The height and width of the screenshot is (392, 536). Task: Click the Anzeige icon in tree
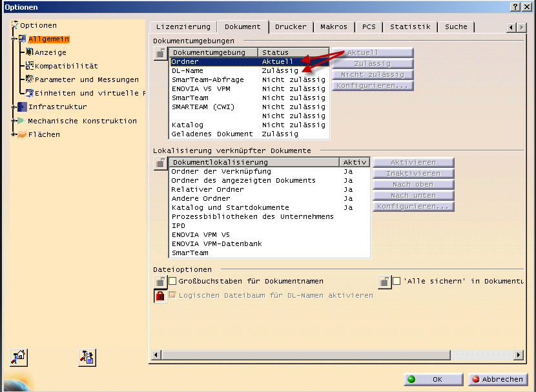pos(30,52)
